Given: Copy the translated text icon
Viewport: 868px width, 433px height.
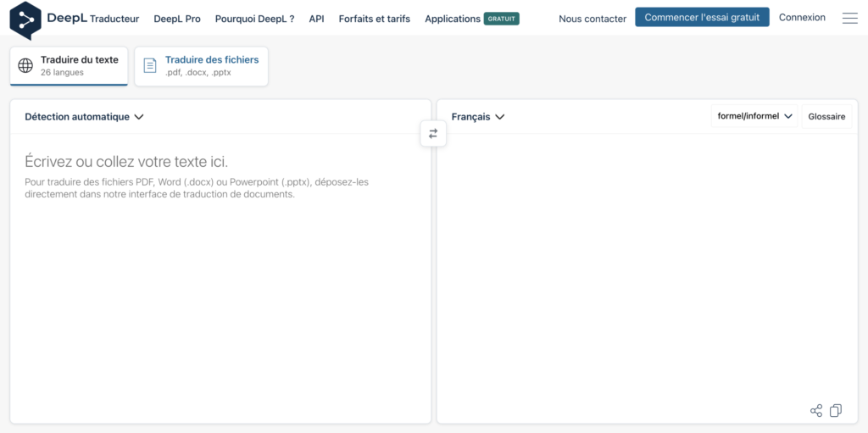Looking at the screenshot, I should click(836, 410).
